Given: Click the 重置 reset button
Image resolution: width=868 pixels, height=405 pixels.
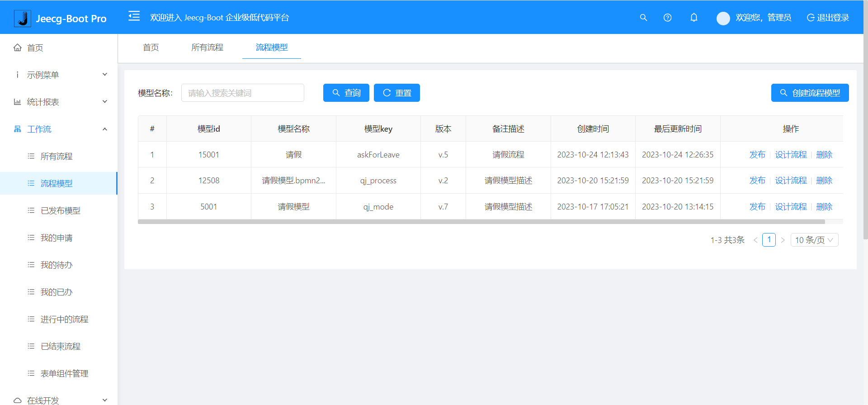Looking at the screenshot, I should [397, 93].
